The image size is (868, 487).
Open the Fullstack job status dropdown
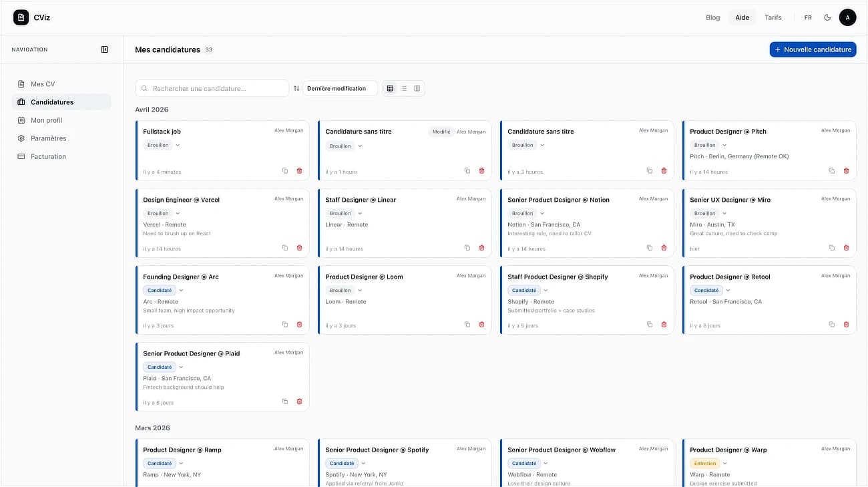pos(162,145)
